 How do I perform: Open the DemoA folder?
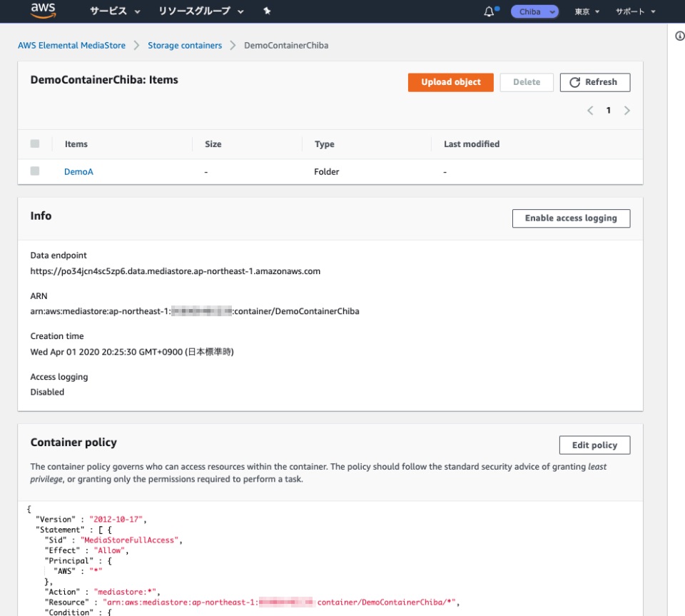click(78, 172)
